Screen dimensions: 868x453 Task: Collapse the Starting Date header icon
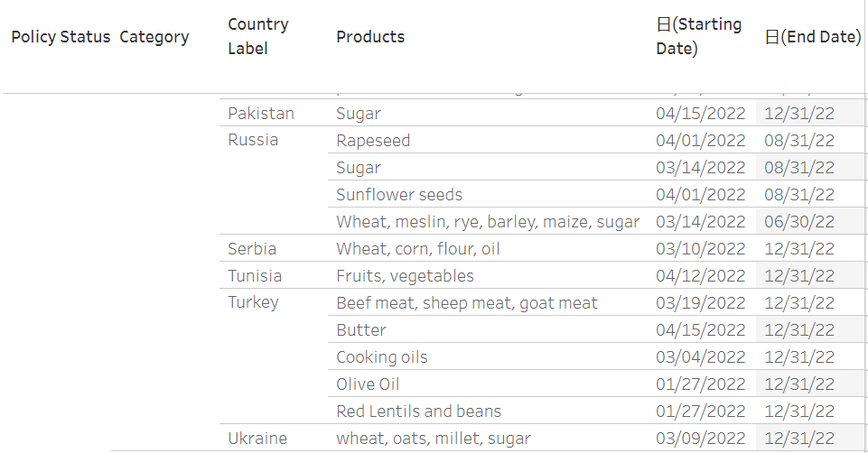click(663, 24)
